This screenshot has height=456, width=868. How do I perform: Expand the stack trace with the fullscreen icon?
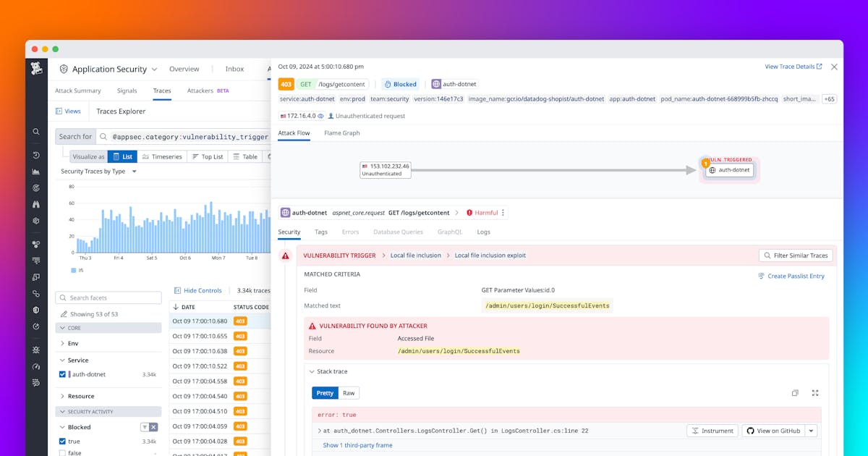pos(815,392)
